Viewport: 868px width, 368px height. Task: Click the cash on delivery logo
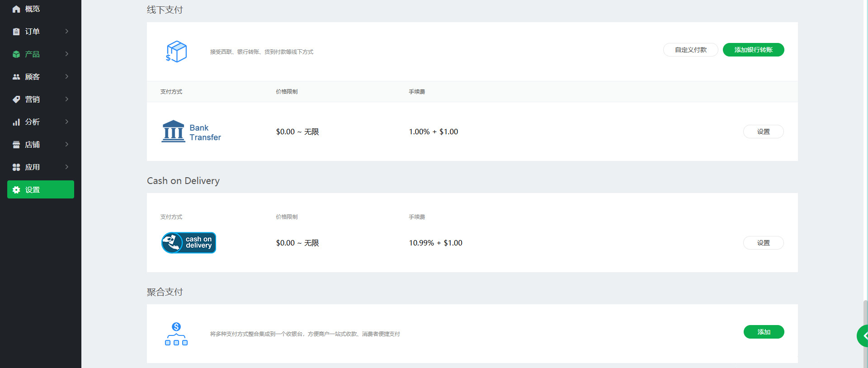click(189, 243)
